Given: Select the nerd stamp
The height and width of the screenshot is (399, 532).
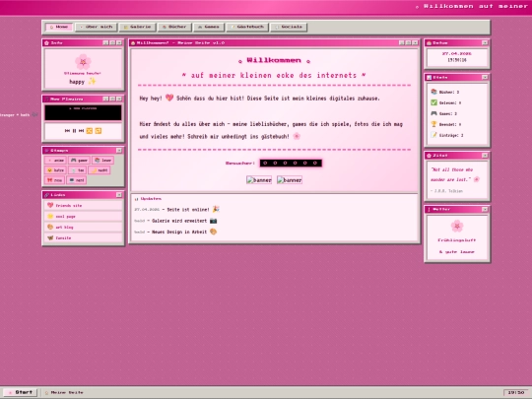Looking at the screenshot, I should click(76, 180).
